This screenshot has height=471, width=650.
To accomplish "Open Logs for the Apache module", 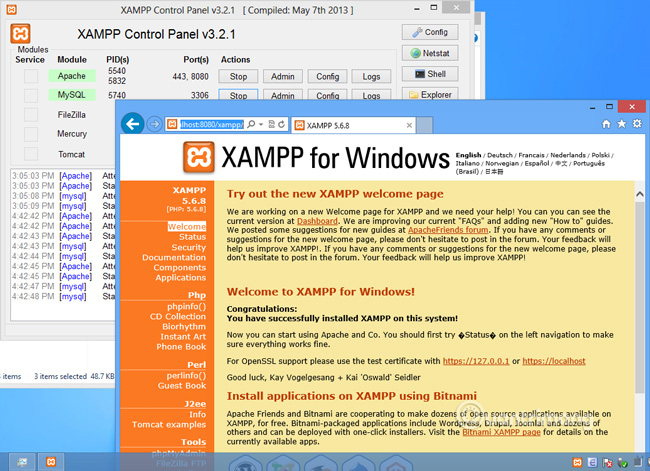I will [371, 76].
